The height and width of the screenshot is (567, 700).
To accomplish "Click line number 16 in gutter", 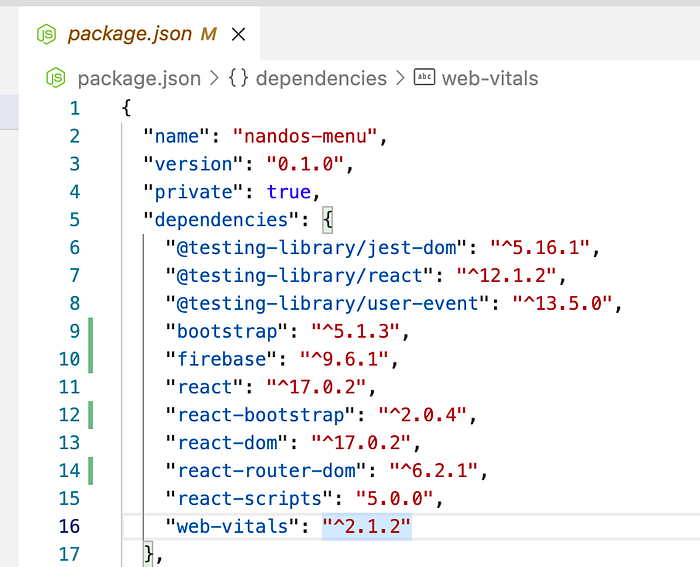I will pos(69,526).
